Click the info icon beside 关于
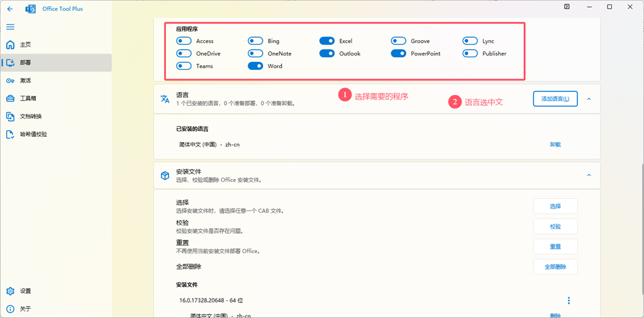This screenshot has width=644, height=318. pos(11,309)
